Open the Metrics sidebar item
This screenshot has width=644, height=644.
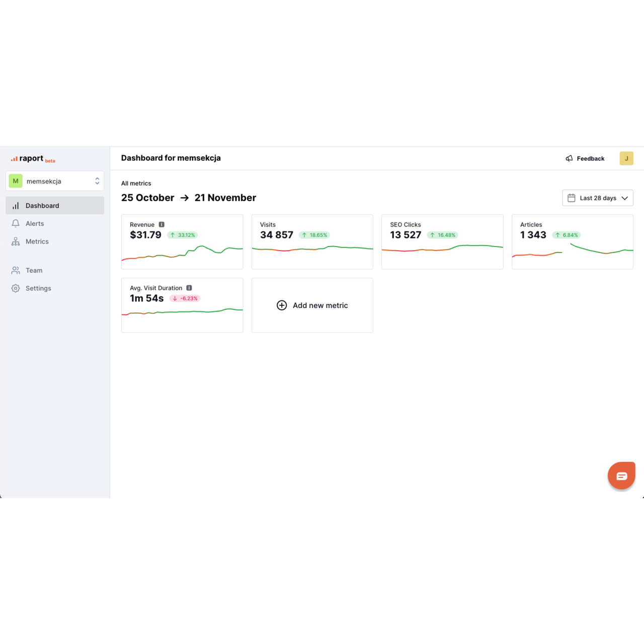click(37, 242)
